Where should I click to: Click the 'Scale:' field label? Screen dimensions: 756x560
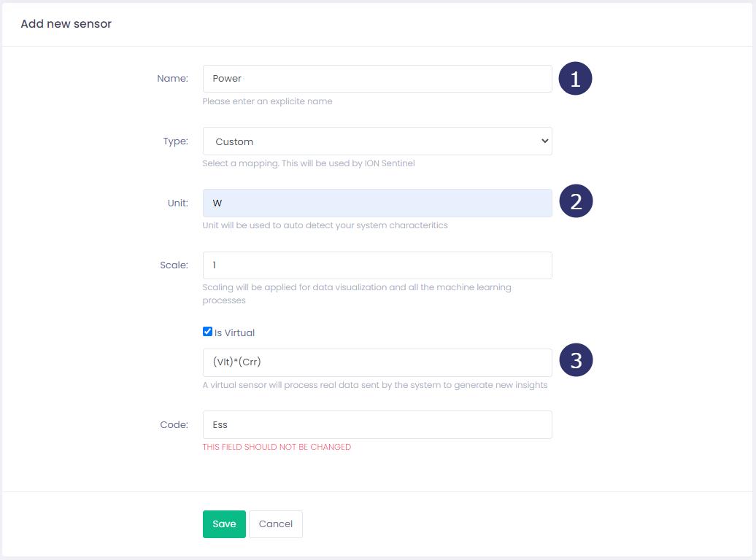tap(174, 265)
